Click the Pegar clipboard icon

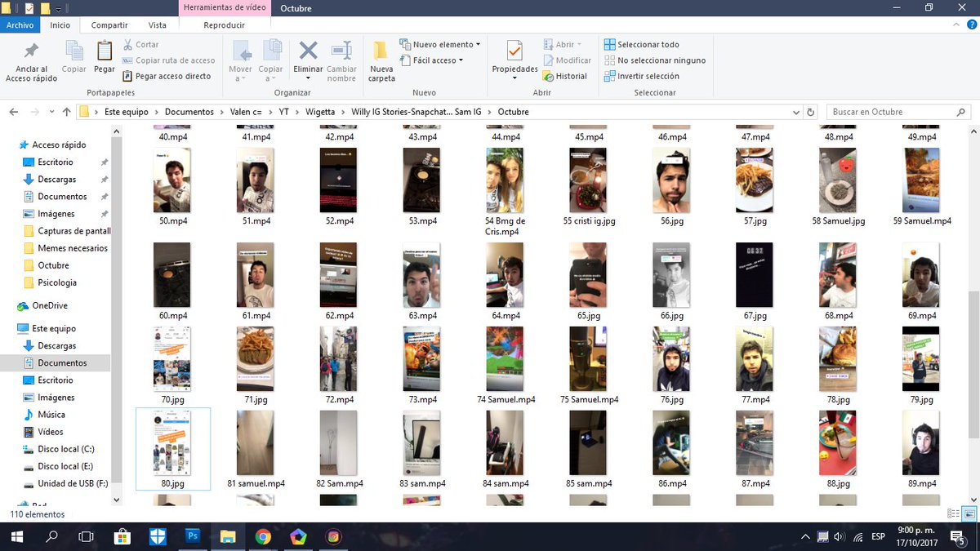tap(105, 51)
